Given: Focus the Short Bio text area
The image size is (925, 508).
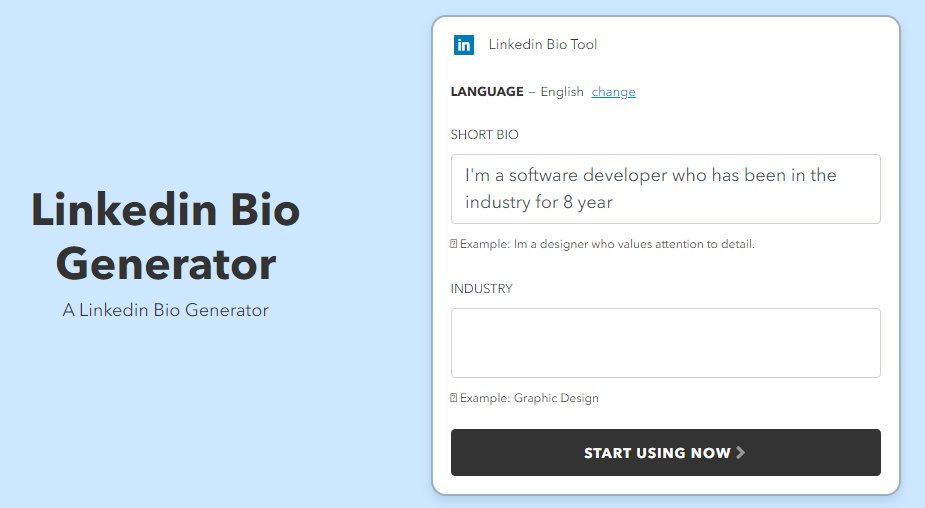Looking at the screenshot, I should [665, 188].
